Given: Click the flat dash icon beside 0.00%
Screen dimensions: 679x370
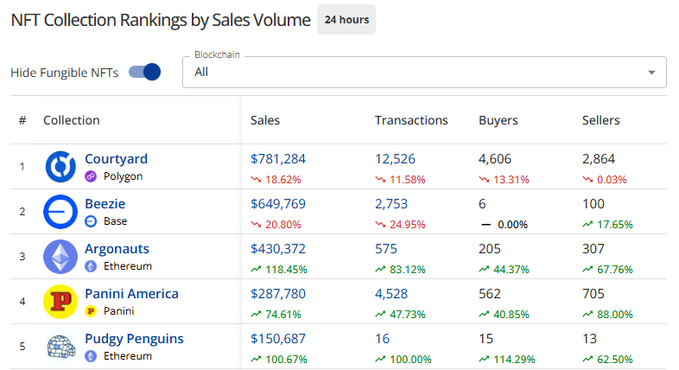Looking at the screenshot, I should coord(486,224).
